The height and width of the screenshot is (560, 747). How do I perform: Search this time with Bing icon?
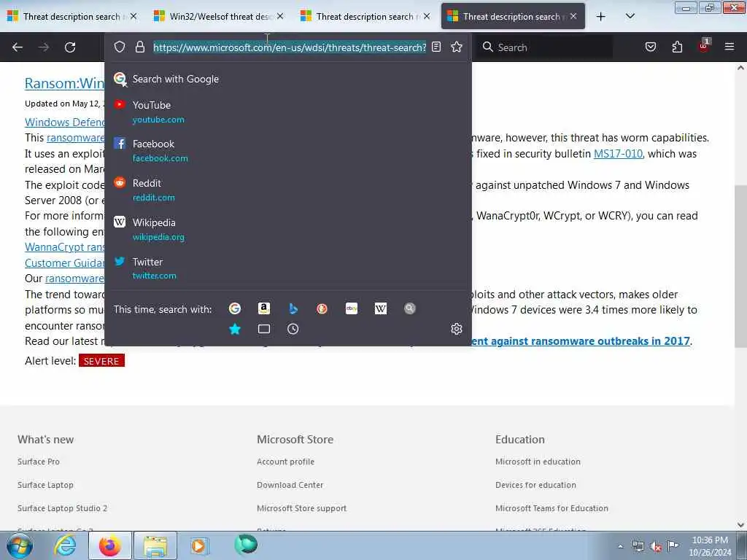293,308
